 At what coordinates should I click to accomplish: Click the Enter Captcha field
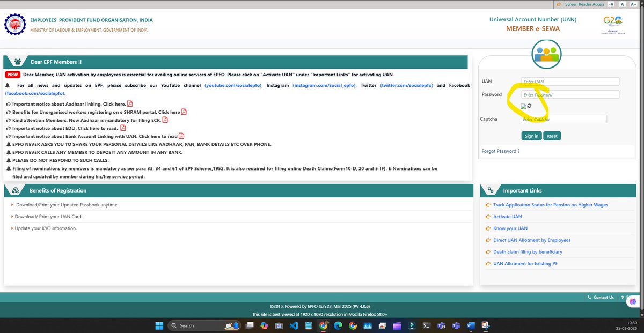pos(564,119)
